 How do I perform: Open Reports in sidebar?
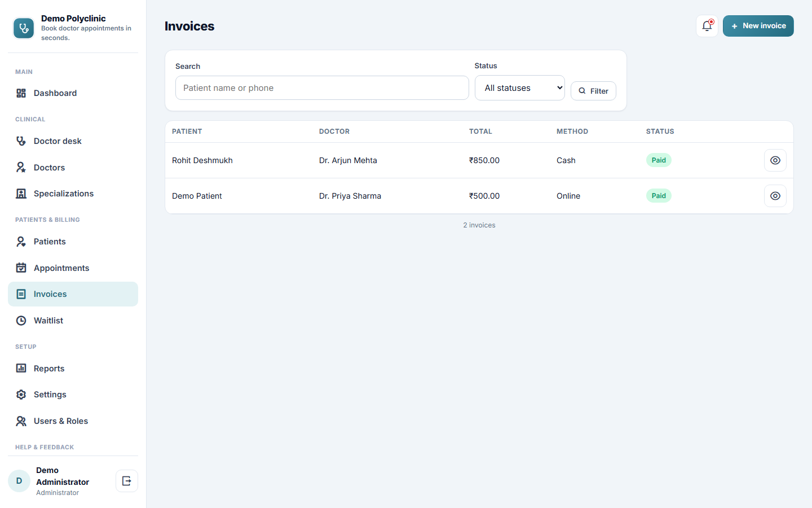pos(73,369)
